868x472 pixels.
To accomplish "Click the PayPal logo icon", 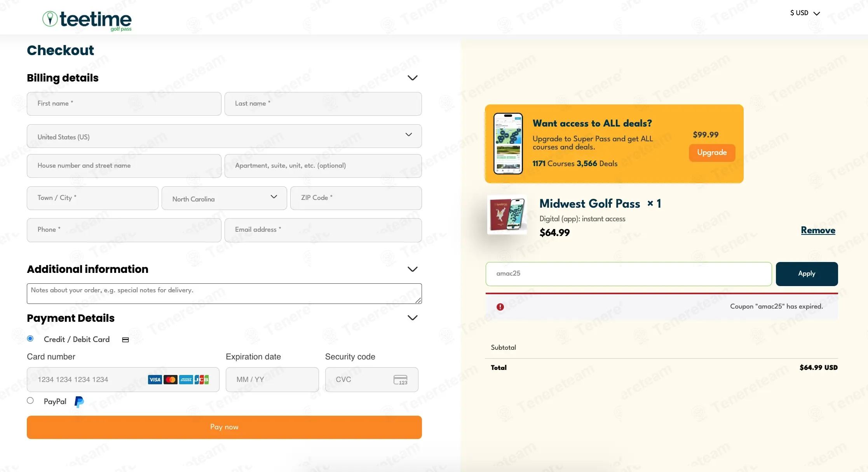I will tap(79, 402).
